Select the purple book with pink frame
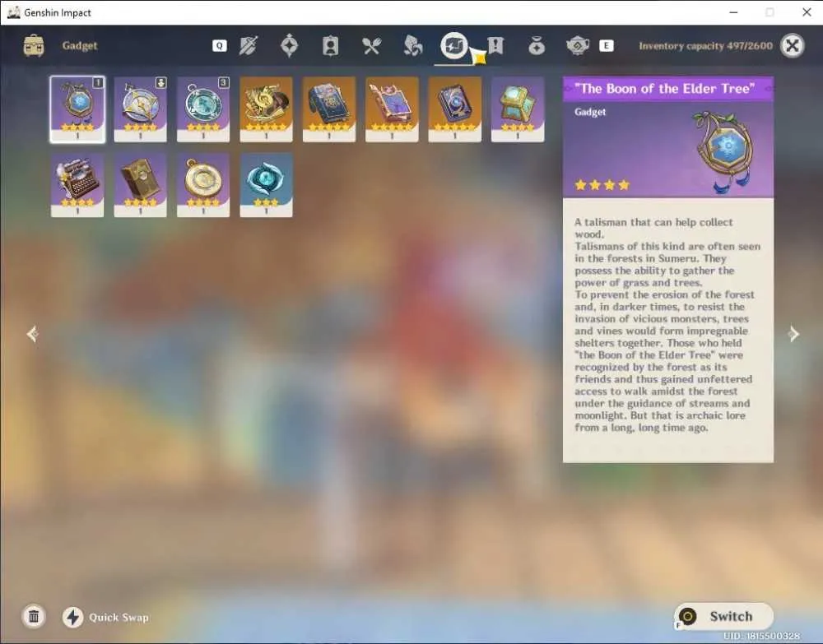Image resolution: width=823 pixels, height=644 pixels. 392,109
